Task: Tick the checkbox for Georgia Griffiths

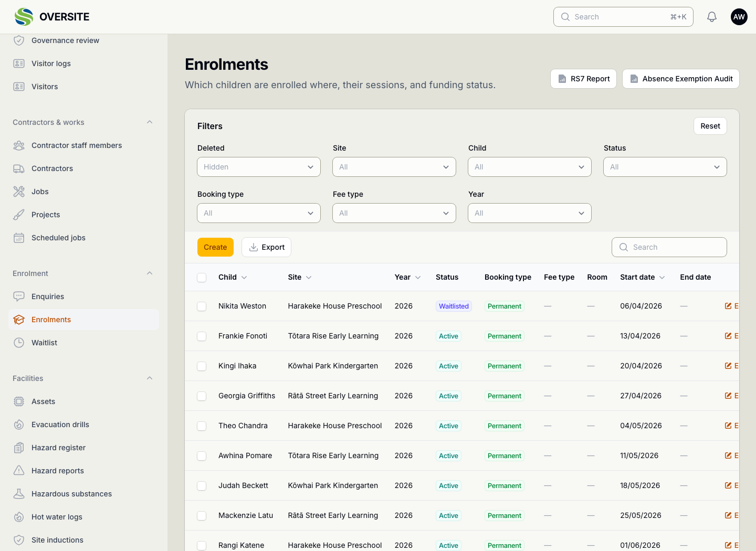Action: pos(202,396)
